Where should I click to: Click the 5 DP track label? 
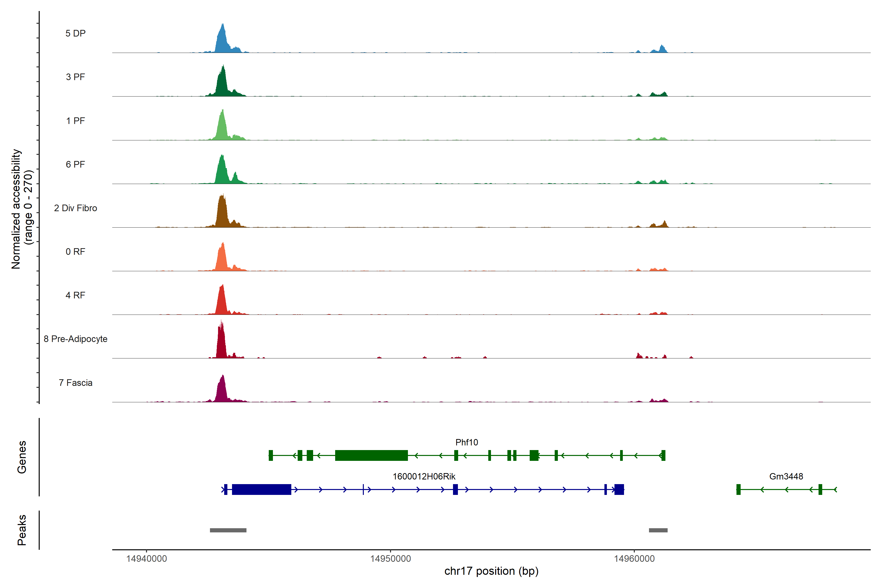coord(75,33)
